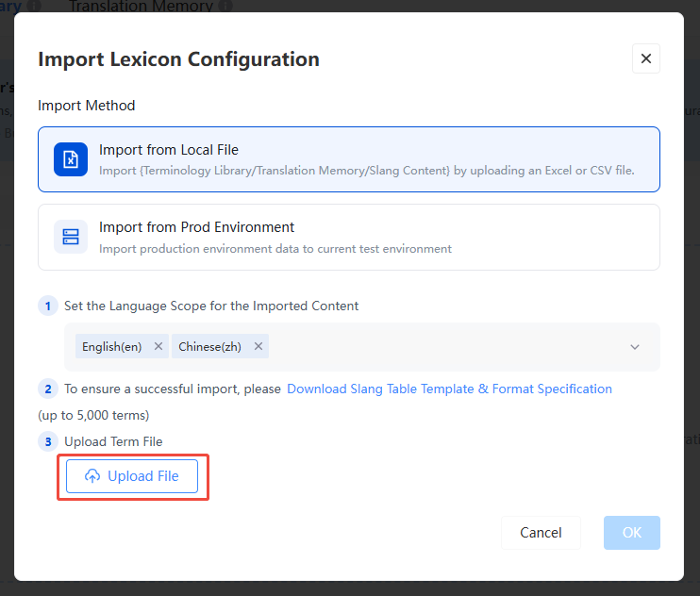Confirm import with the OK button
Image resolution: width=700 pixels, height=596 pixels.
[632, 532]
